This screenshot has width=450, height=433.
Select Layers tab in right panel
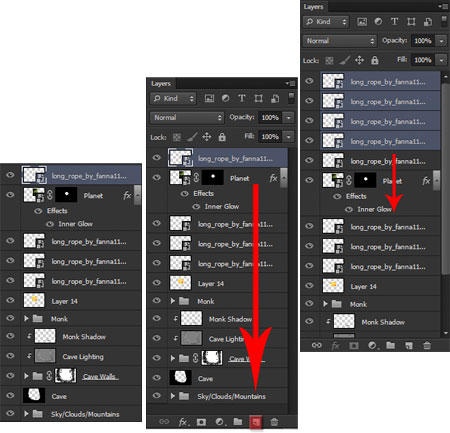click(314, 6)
